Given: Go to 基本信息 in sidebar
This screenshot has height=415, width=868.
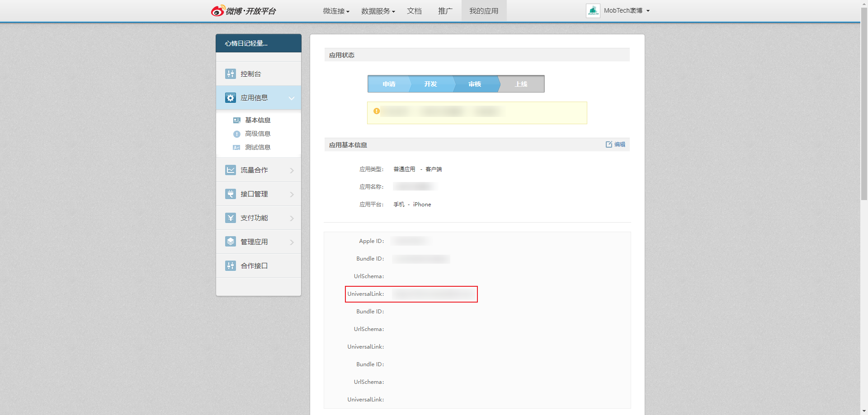Looking at the screenshot, I should pos(258,120).
